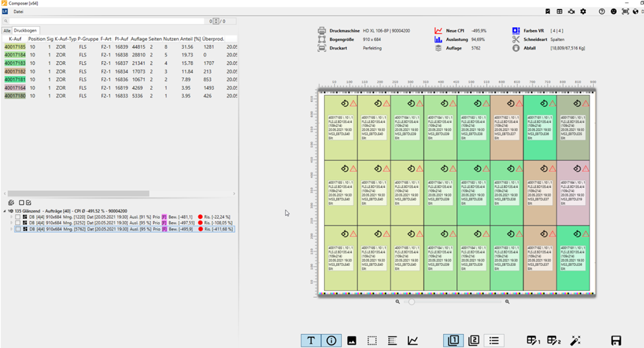Screen dimensions: 644x348
Task: Click the search input field
Action: 106,21
